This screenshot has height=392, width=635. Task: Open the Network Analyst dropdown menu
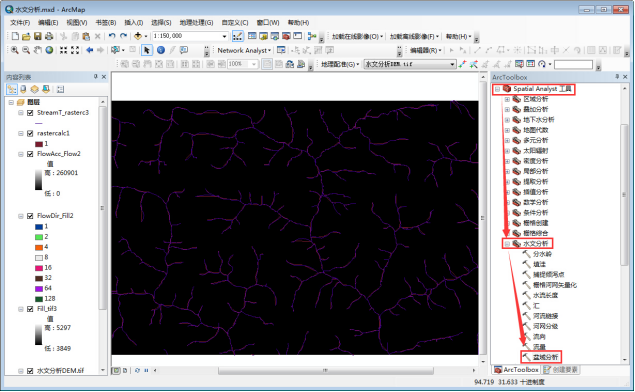pos(244,51)
